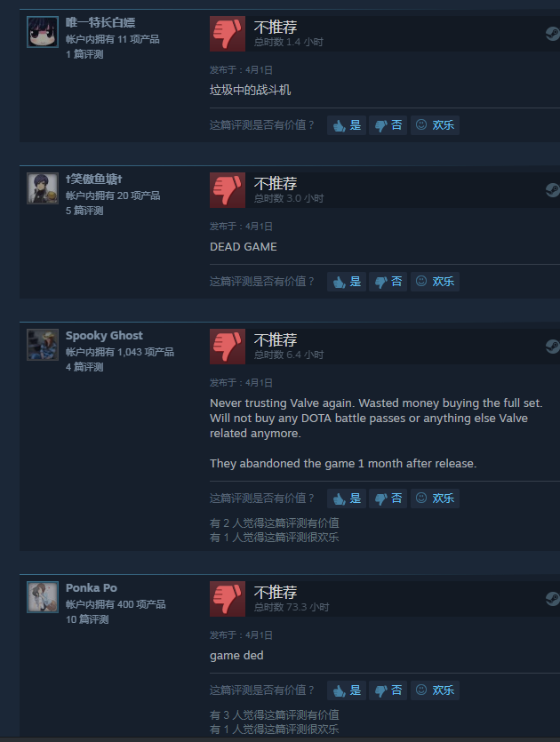Vote 否 on the 垃圾中的战斗机 review
The image size is (560, 742).
pos(388,125)
